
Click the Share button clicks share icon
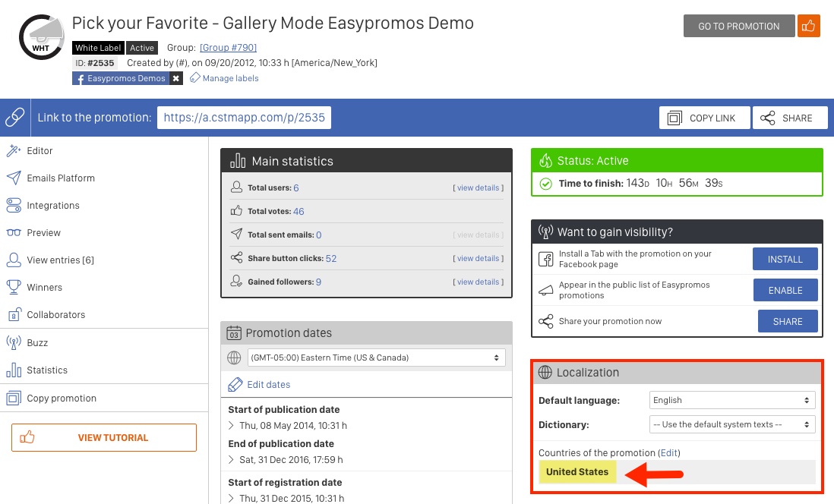click(x=236, y=258)
